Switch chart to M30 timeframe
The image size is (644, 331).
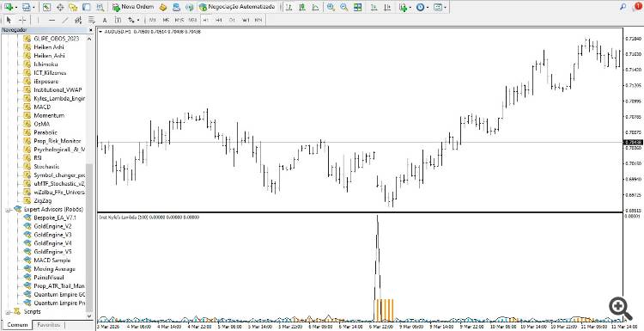pyautogui.click(x=192, y=20)
